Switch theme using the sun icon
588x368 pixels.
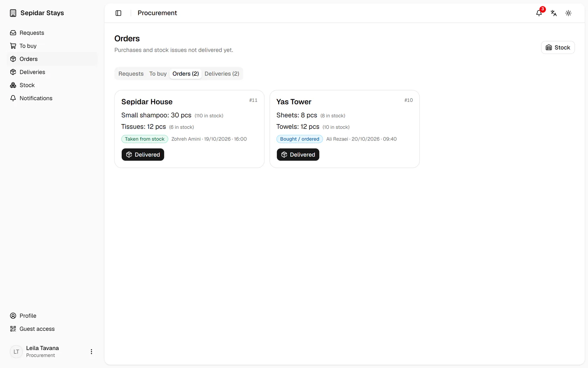pyautogui.click(x=568, y=13)
